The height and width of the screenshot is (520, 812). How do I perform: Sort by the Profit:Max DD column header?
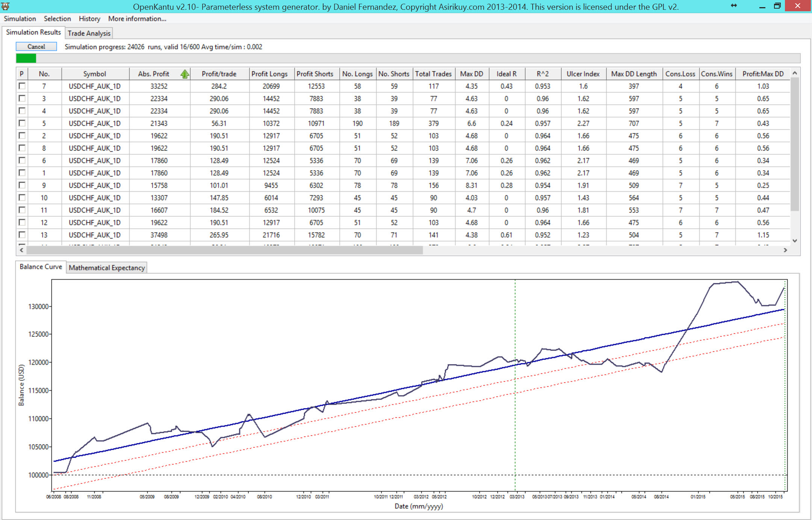763,74
